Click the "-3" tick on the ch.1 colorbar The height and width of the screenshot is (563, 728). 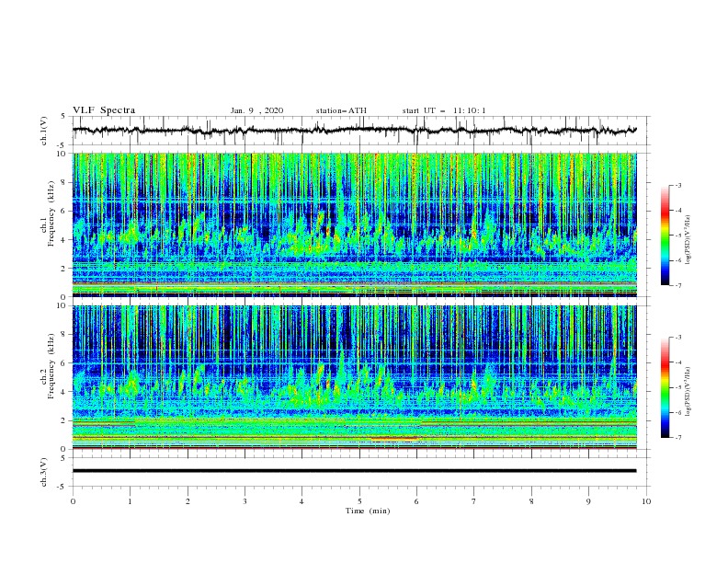coord(677,185)
